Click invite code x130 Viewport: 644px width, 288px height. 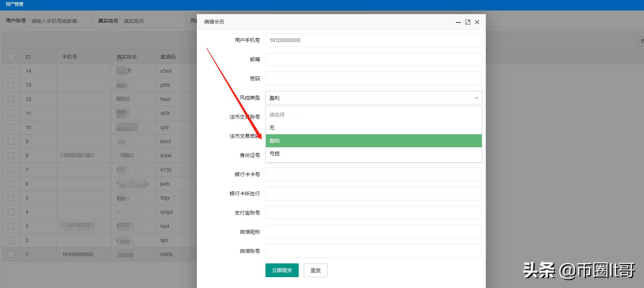click(166, 170)
